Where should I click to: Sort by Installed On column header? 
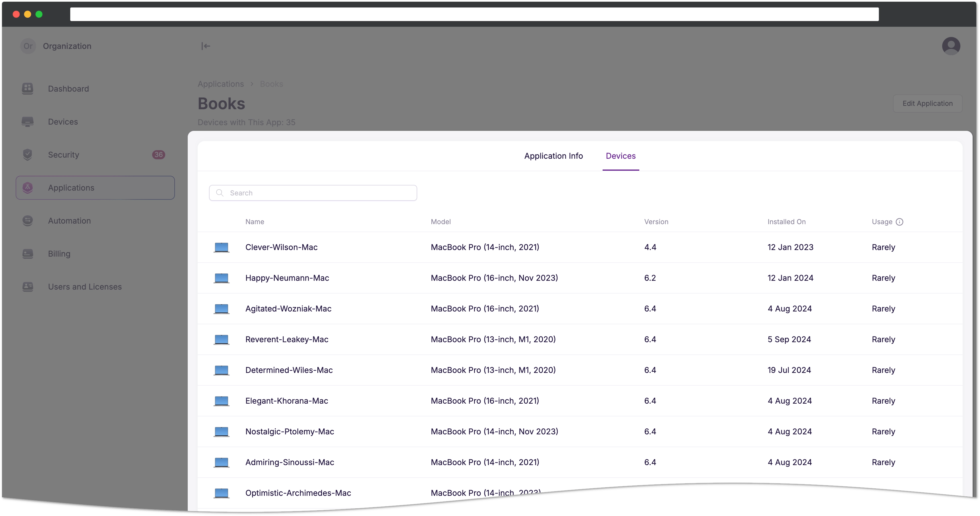(786, 222)
